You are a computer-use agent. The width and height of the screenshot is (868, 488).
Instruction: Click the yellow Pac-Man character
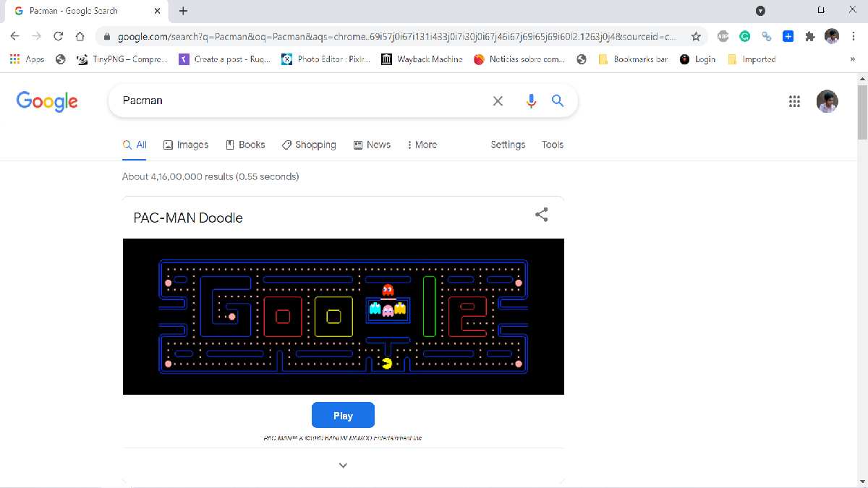click(388, 364)
